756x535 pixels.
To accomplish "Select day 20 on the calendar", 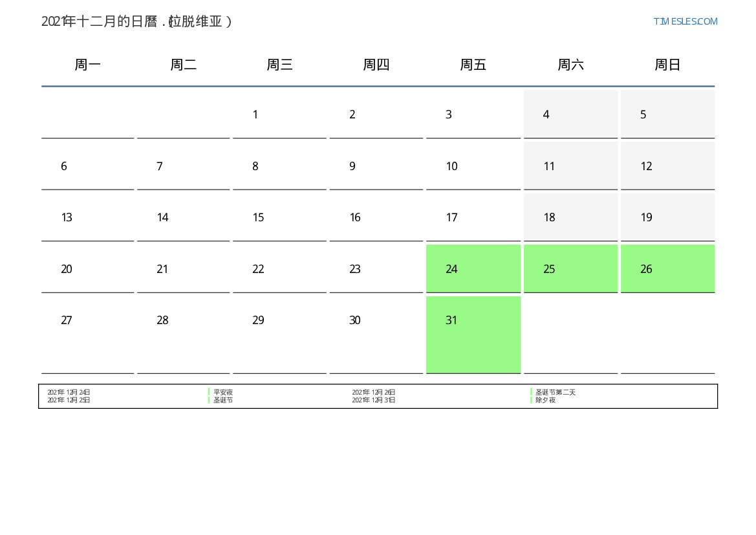I will [x=88, y=268].
